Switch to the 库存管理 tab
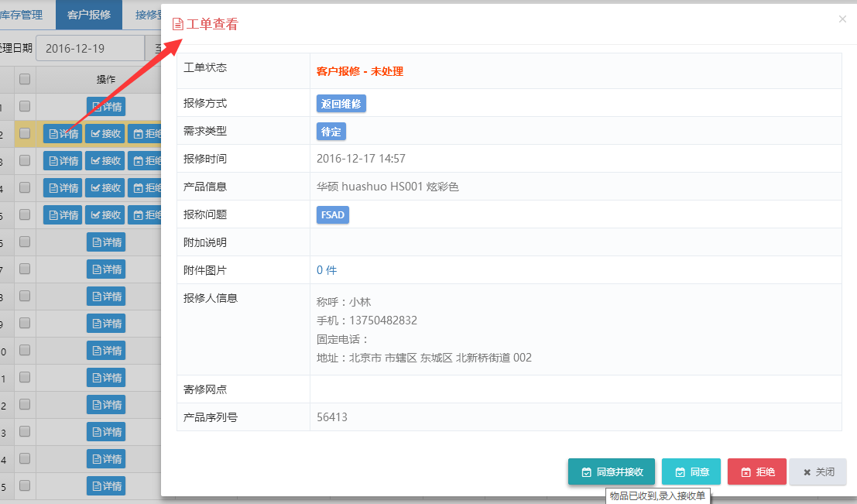Image resolution: width=857 pixels, height=504 pixels. click(22, 15)
